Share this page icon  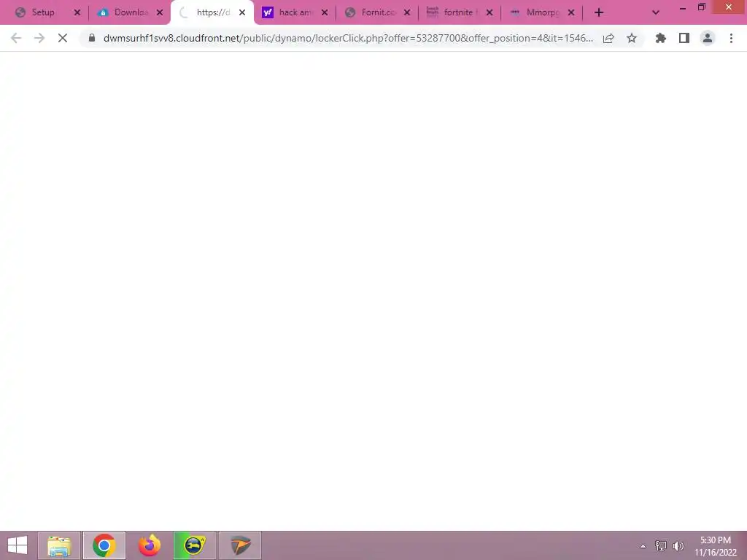point(608,38)
